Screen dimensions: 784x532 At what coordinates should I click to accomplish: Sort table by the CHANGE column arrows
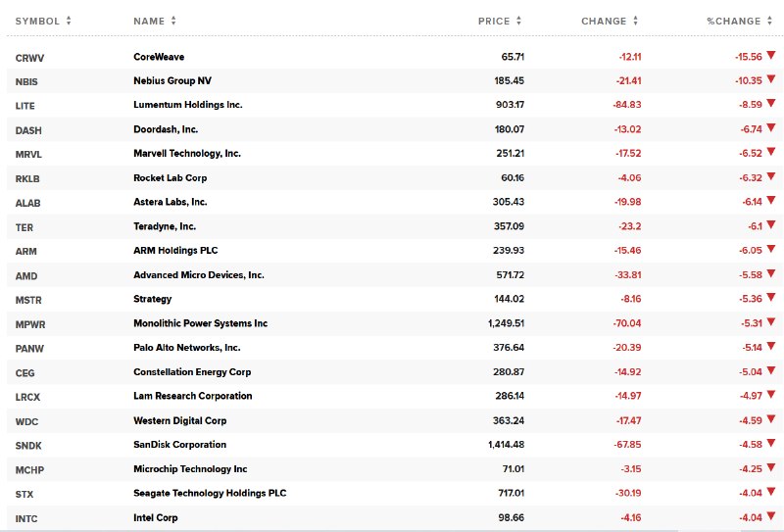pos(635,21)
